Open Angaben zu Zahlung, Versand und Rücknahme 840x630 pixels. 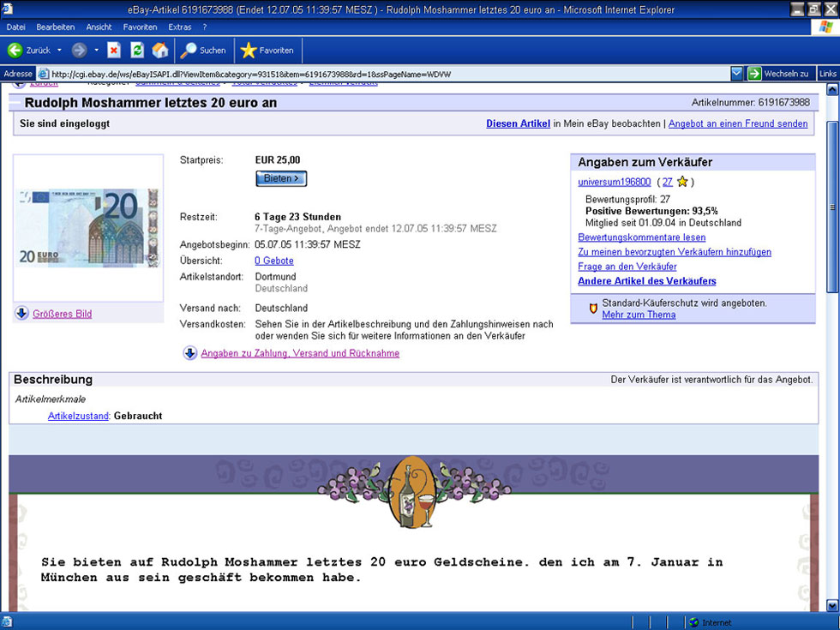click(x=300, y=353)
